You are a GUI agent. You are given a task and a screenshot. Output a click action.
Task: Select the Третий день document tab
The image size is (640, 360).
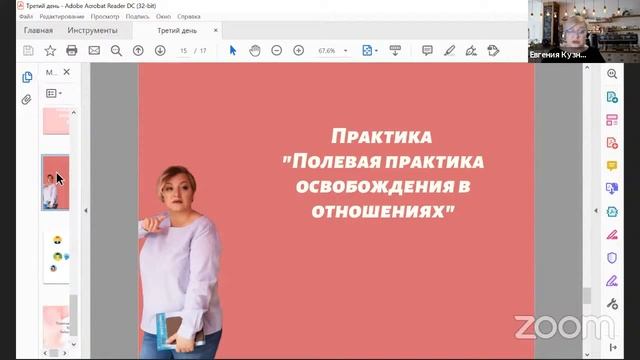pyautogui.click(x=177, y=31)
